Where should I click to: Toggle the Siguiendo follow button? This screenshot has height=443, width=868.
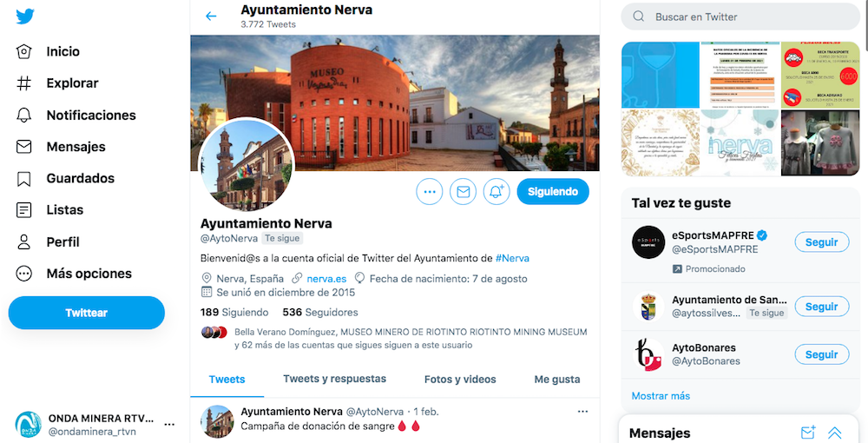(553, 192)
